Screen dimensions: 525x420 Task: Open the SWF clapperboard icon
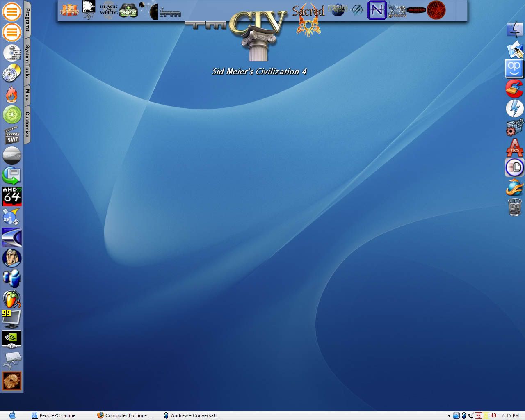[x=12, y=135]
